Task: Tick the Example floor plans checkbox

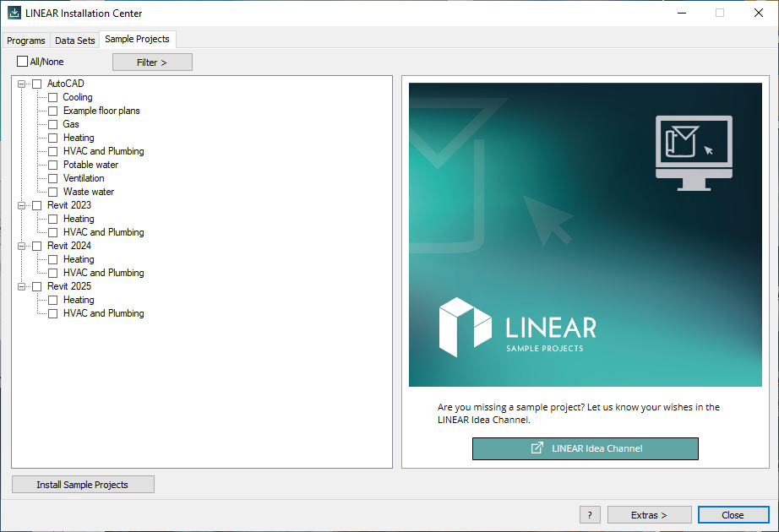Action: pyautogui.click(x=52, y=111)
